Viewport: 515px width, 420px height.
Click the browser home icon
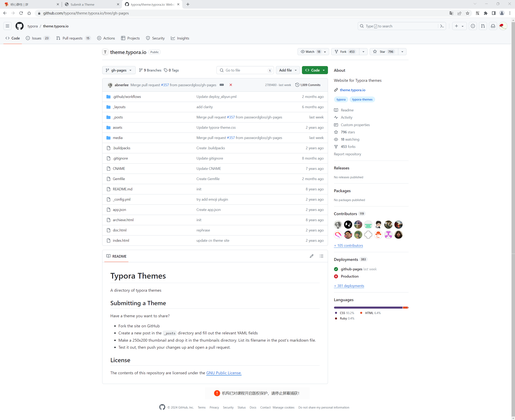[x=29, y=13]
